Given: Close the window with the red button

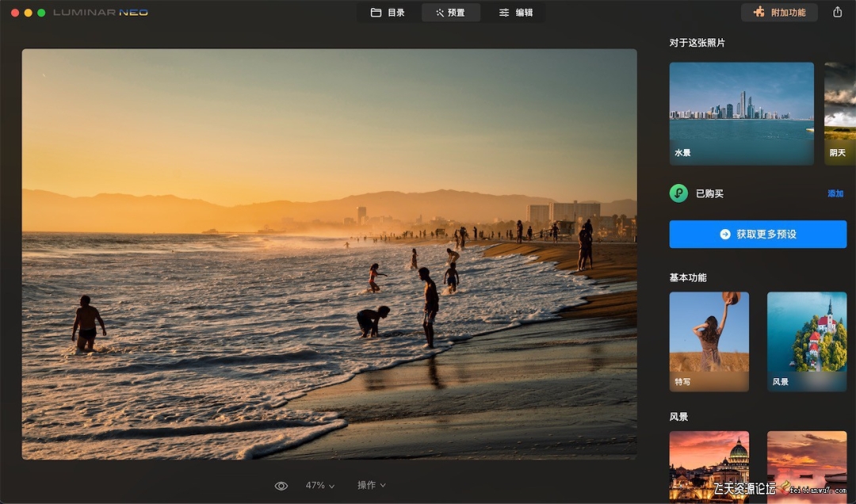Looking at the screenshot, I should [15, 13].
